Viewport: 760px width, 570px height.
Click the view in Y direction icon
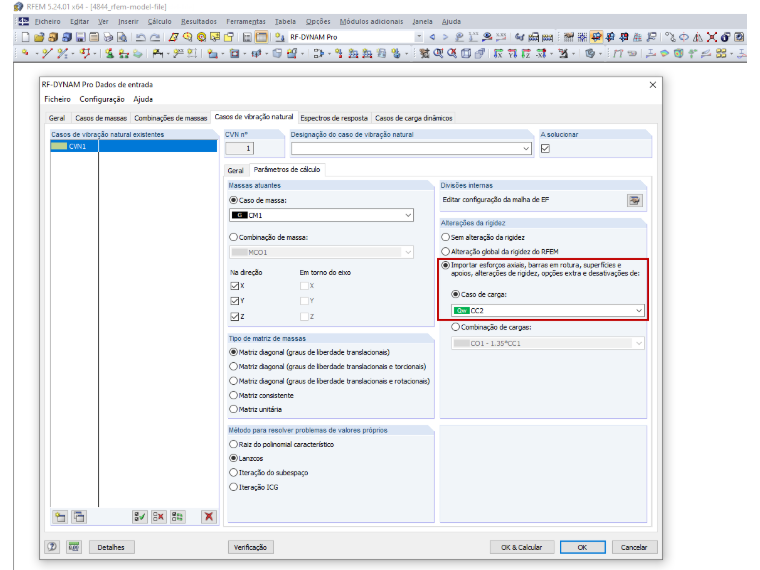pos(512,53)
